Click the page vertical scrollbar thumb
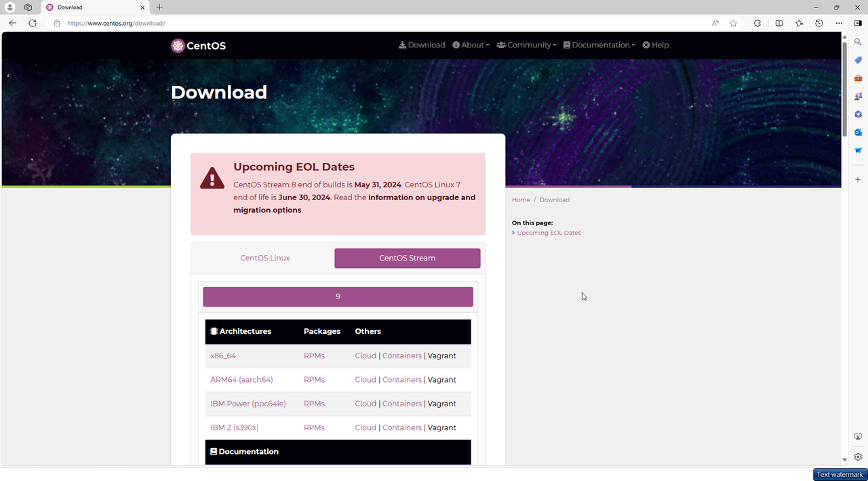 tap(844, 90)
